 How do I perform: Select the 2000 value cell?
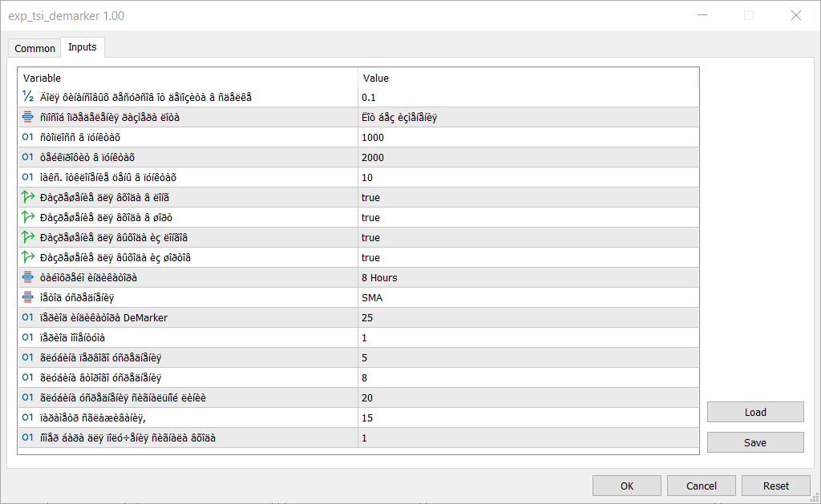click(x=528, y=157)
